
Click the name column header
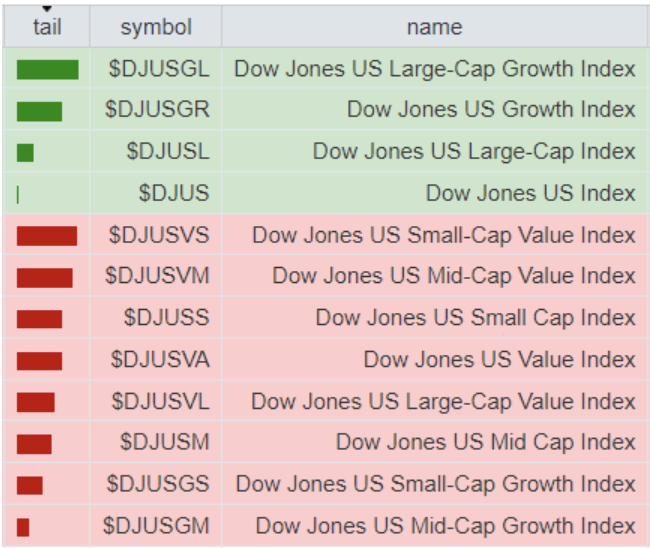point(434,27)
